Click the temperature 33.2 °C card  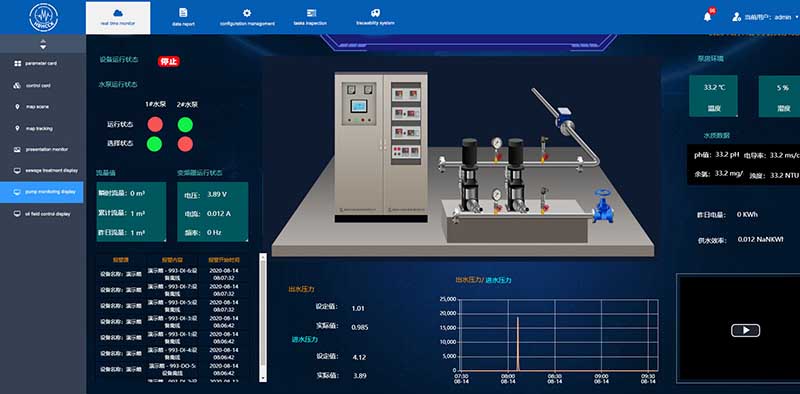[713, 96]
